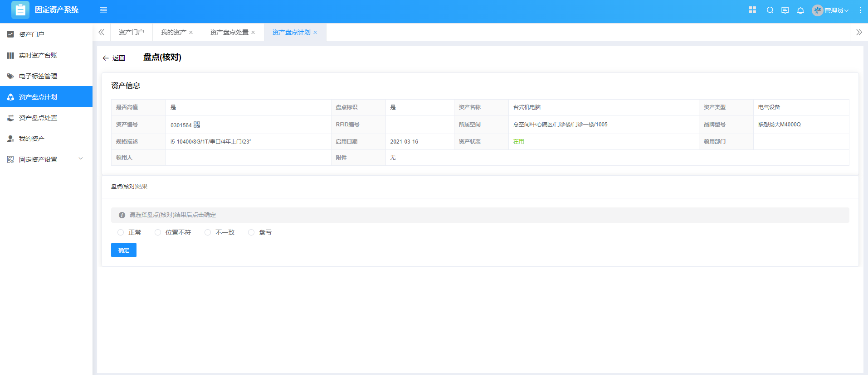The width and height of the screenshot is (868, 375).
Task: Open the app grid icon in header
Action: [752, 10]
